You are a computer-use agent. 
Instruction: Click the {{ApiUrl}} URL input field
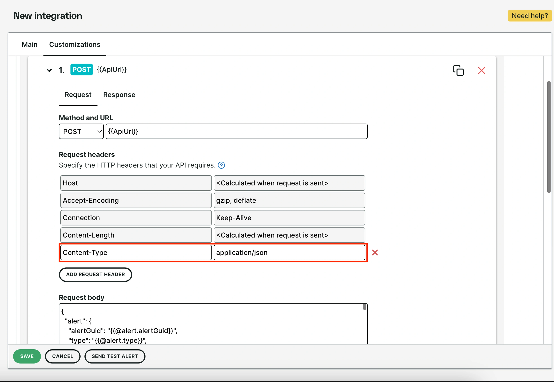click(236, 132)
